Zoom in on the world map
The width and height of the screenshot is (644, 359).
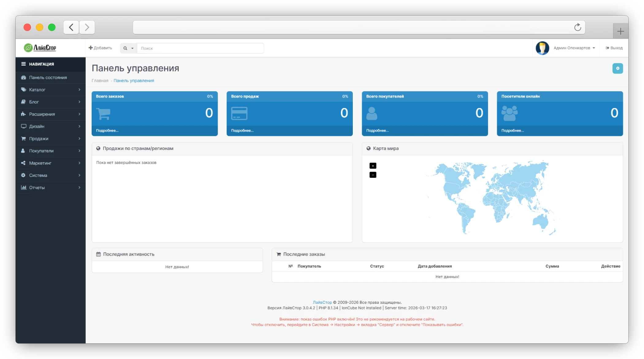click(x=373, y=166)
